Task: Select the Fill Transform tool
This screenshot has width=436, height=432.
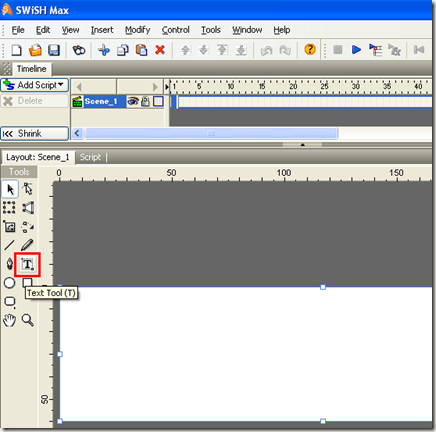Action: click(9, 227)
